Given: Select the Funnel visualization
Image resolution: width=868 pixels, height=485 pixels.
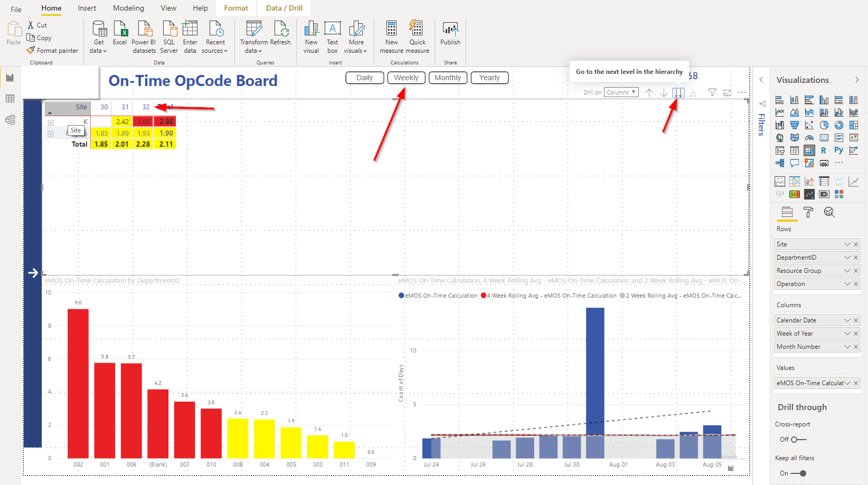Looking at the screenshot, I should pos(795,125).
